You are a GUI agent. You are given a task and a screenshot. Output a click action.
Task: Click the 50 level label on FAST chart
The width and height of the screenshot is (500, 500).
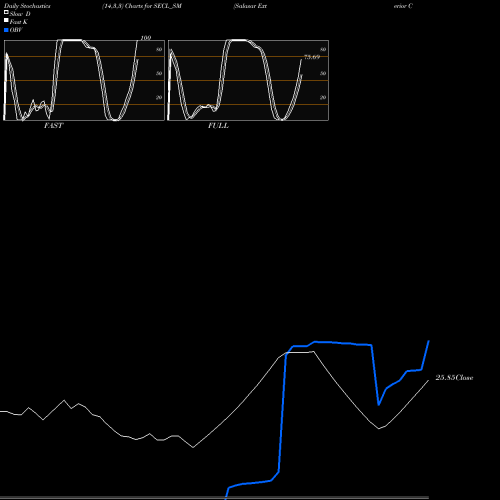point(159,74)
